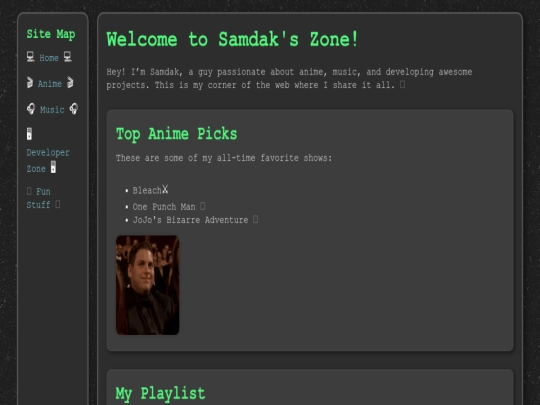Click the headphones icon right of Music
Screen dimensions: 540x405
pyautogui.click(x=74, y=109)
